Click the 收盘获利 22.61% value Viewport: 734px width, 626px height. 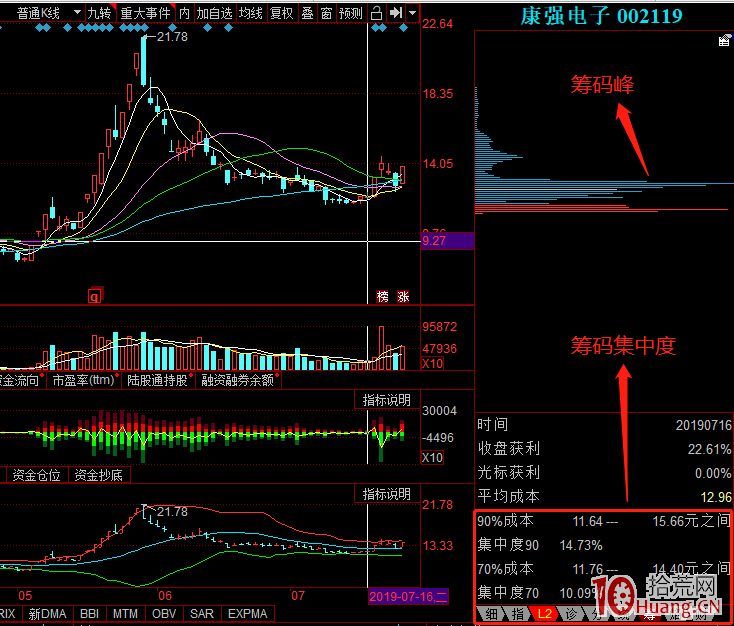tap(709, 449)
